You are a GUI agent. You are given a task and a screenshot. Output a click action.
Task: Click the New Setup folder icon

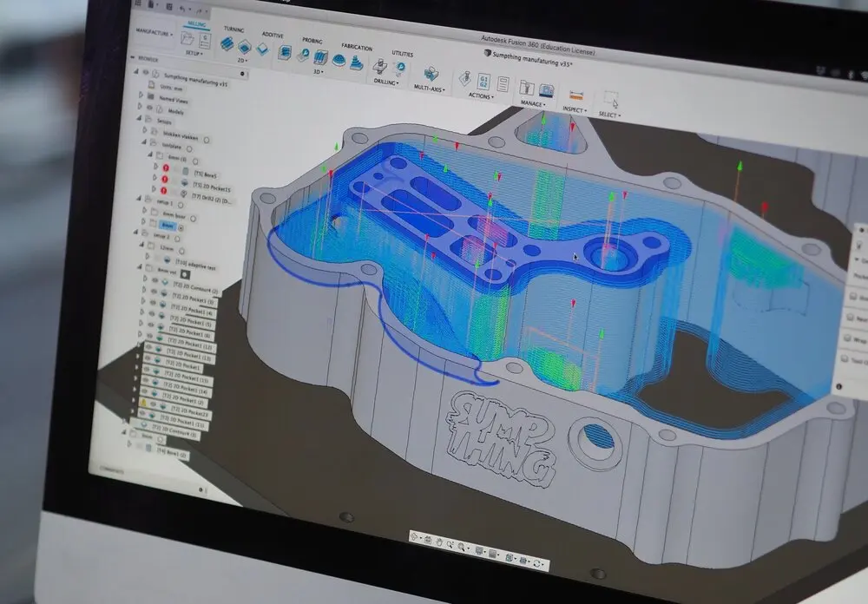[x=187, y=38]
